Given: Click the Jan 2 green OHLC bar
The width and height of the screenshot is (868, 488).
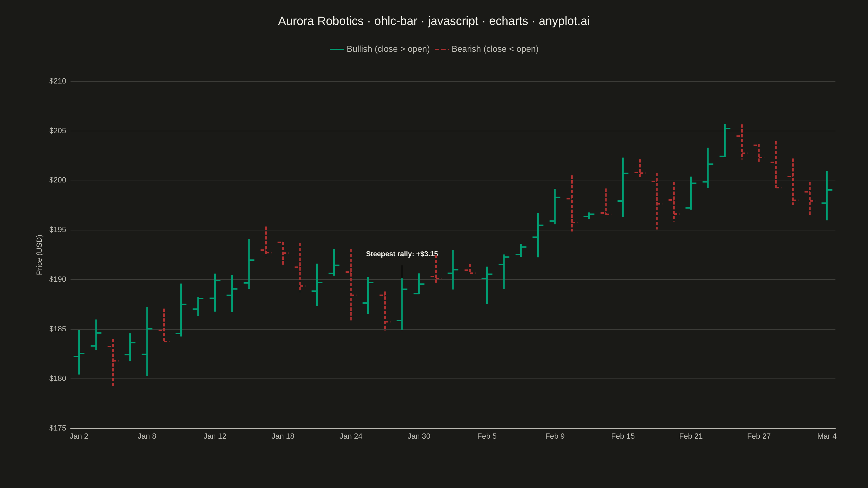Looking at the screenshot, I should pos(79,352).
